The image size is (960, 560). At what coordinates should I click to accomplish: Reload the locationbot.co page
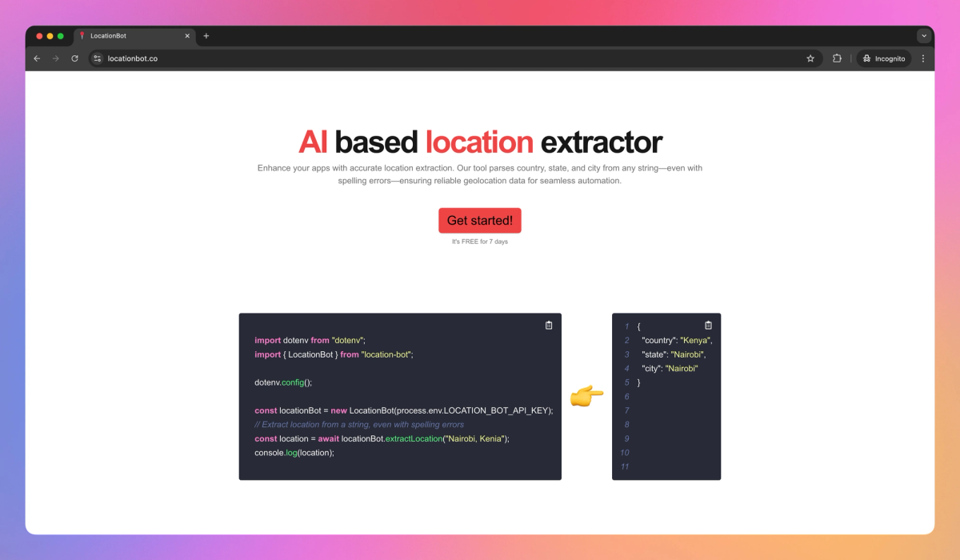[74, 58]
